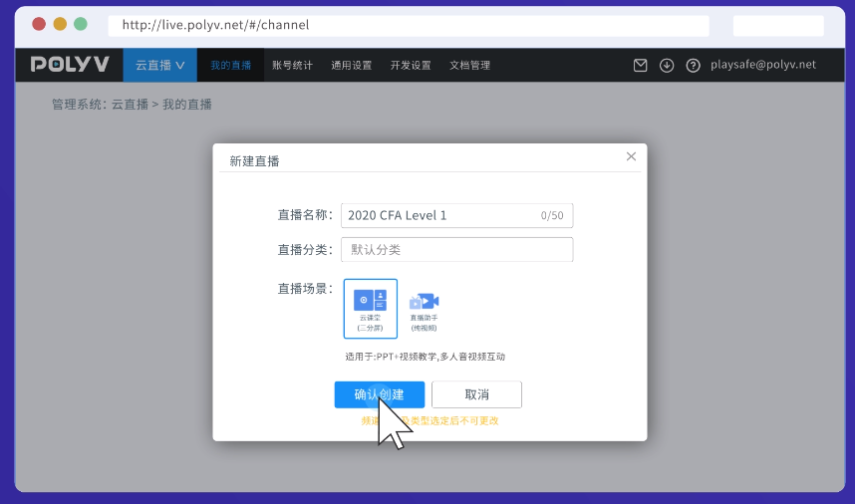Open the 开发设置 tab

coord(411,66)
